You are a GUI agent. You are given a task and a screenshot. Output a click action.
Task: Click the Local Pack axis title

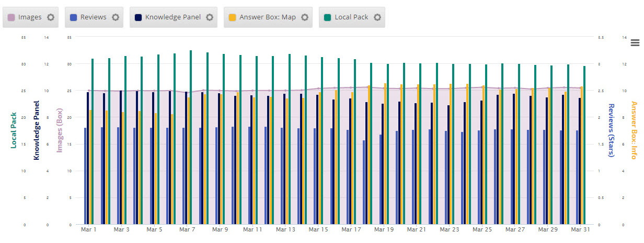point(14,130)
